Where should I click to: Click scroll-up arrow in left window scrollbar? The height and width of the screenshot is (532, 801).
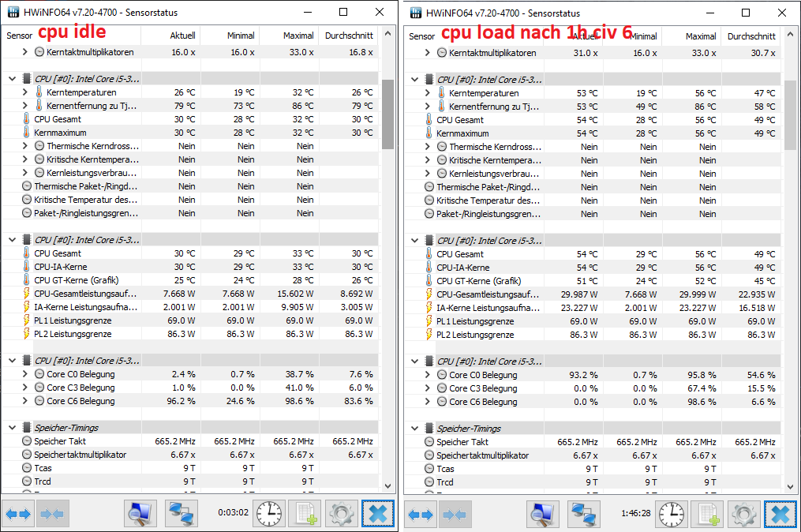pos(387,34)
